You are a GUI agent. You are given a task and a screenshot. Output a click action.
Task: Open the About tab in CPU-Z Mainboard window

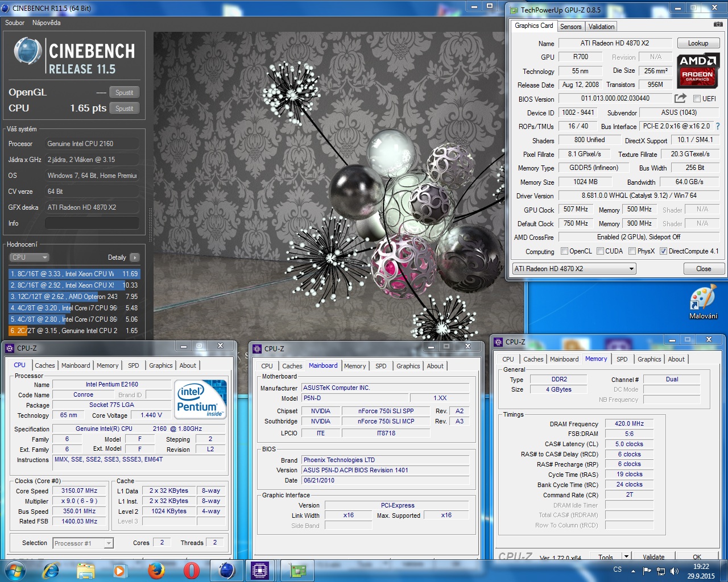[x=435, y=366]
